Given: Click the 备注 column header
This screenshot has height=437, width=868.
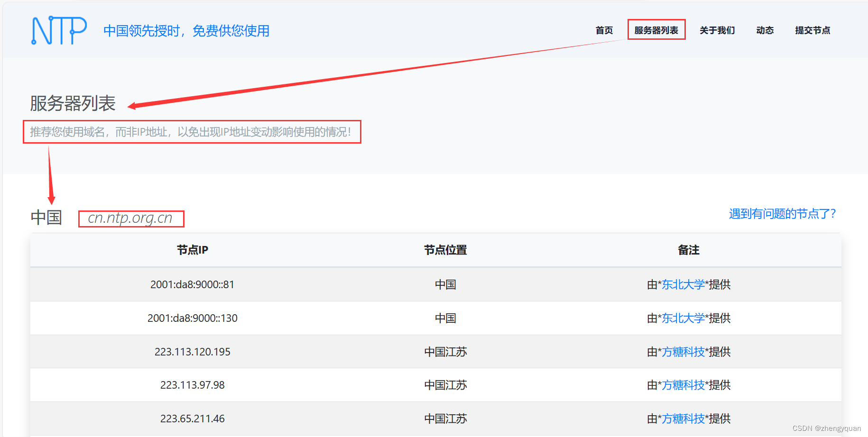Looking at the screenshot, I should (689, 250).
